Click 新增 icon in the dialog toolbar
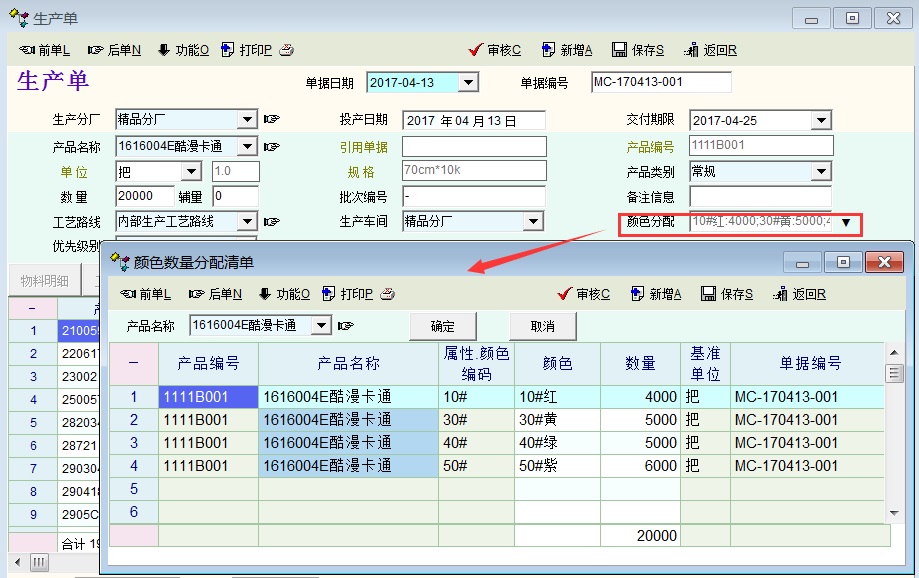 [637, 294]
